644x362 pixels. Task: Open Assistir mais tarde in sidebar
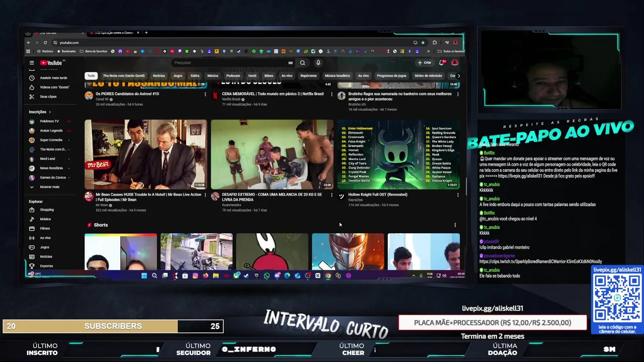click(48, 78)
